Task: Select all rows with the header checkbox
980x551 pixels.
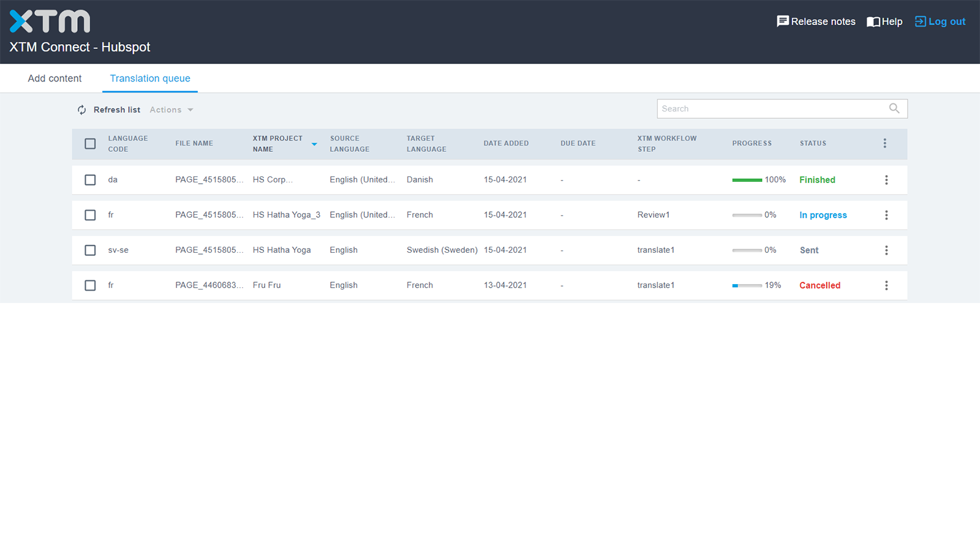Action: 90,143
